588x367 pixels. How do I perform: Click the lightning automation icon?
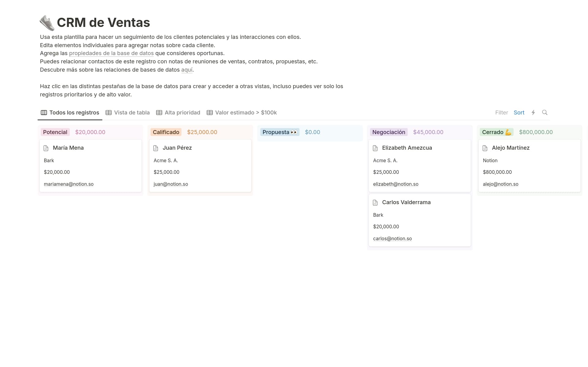coord(533,112)
